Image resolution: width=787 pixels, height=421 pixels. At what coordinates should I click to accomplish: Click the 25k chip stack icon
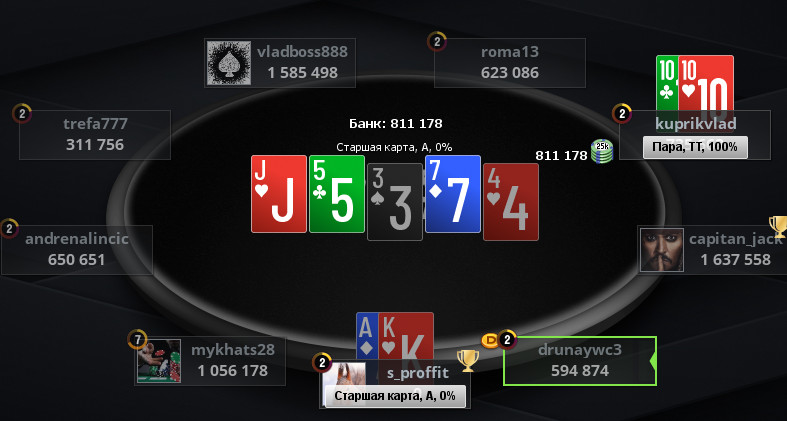click(602, 152)
